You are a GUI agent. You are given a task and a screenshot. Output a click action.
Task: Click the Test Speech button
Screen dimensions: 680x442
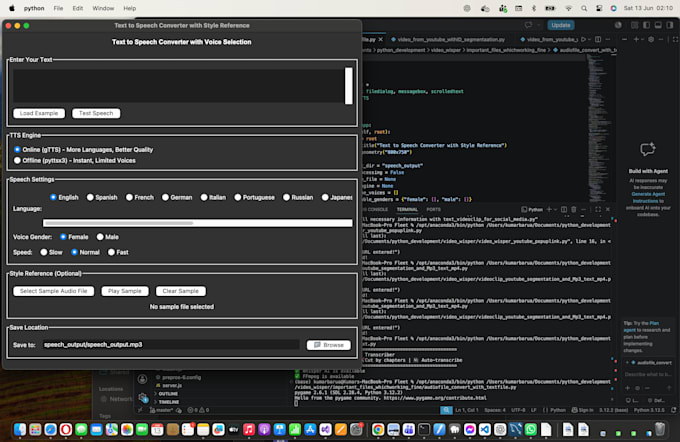click(x=96, y=113)
